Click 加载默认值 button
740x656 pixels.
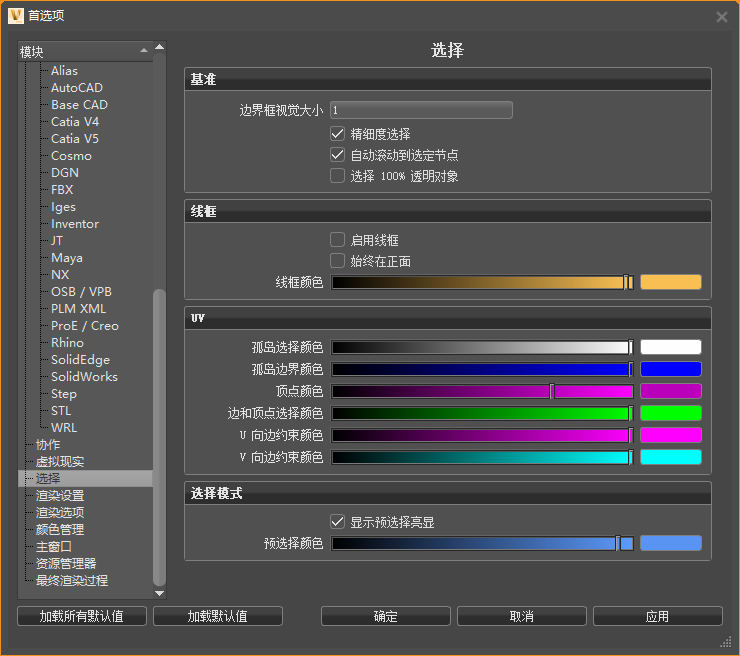218,616
